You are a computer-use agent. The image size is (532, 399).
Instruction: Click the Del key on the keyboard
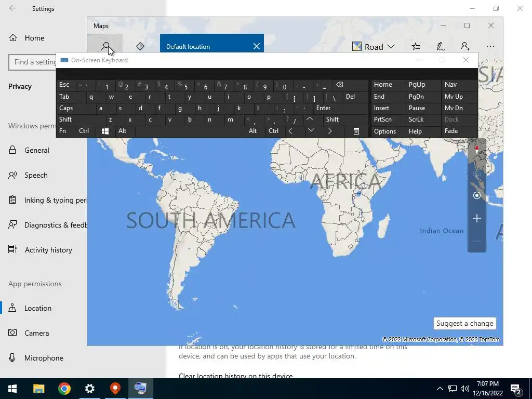355,97
